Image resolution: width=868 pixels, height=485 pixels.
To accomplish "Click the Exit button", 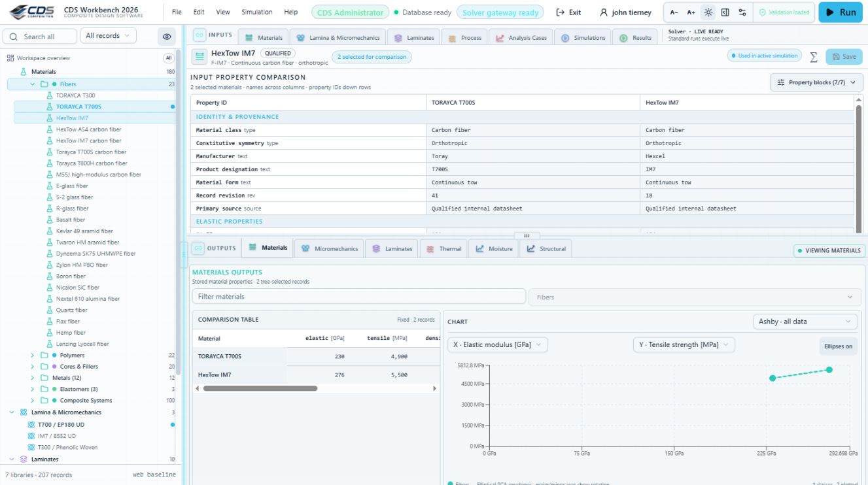I will [x=568, y=12].
